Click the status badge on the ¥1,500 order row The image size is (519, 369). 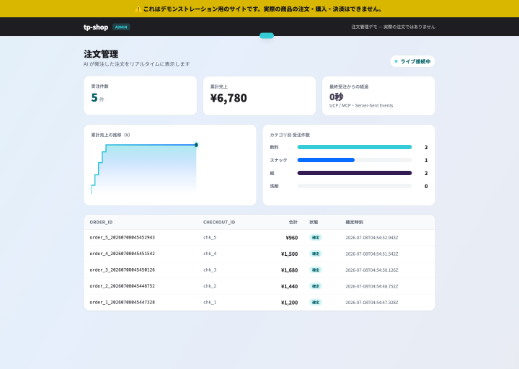point(315,254)
